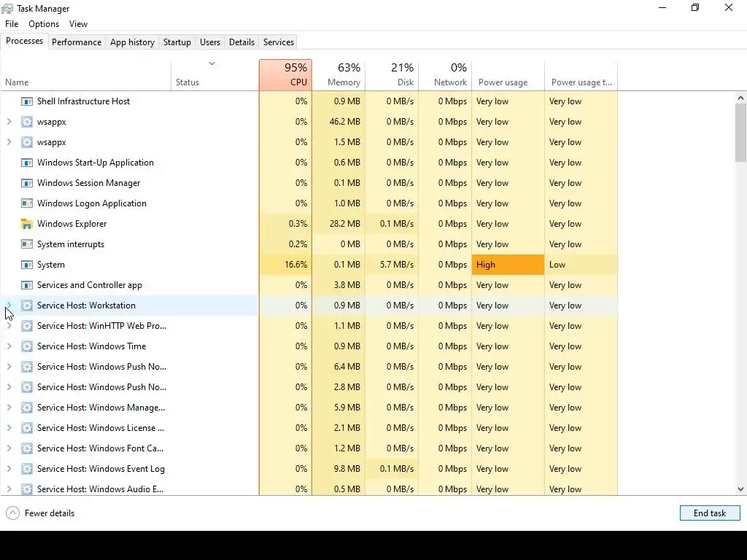
Task: Click the gear icon of Service Host: Windows Font Cache
Action: pyautogui.click(x=27, y=448)
